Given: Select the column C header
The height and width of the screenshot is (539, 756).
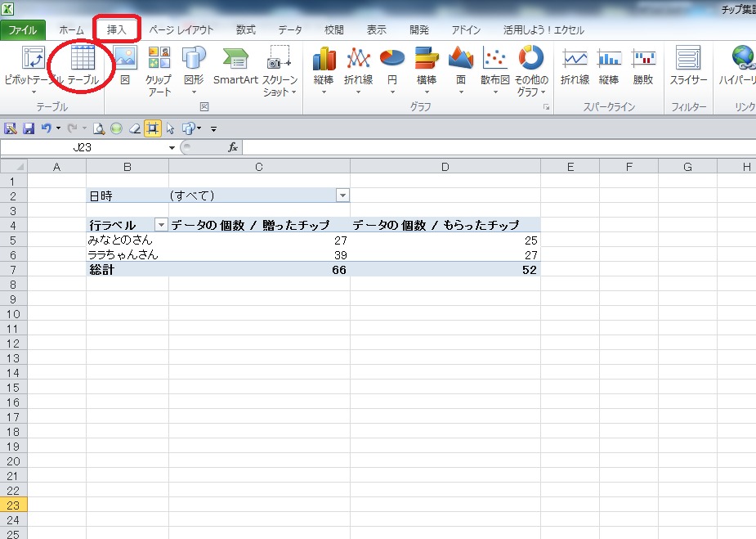Looking at the screenshot, I should [259, 167].
